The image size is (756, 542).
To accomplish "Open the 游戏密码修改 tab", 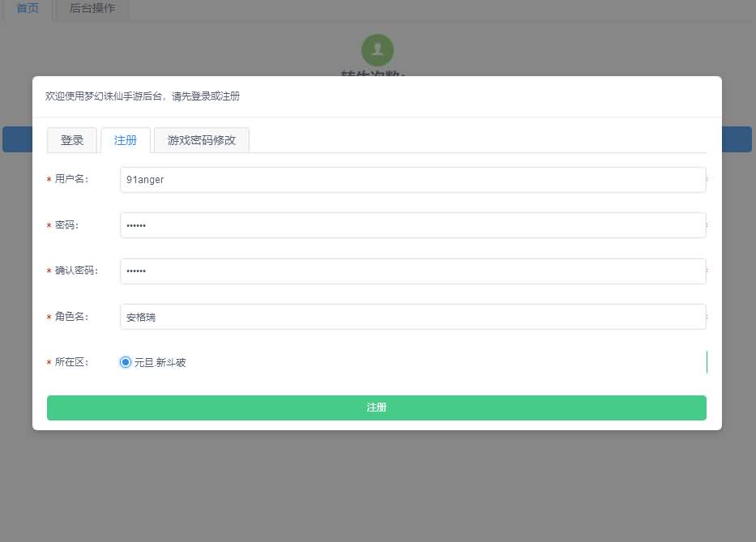I will coord(202,140).
